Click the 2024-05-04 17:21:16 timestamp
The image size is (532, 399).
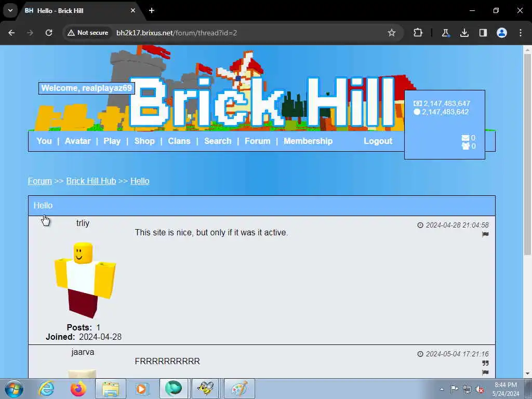[x=457, y=354]
